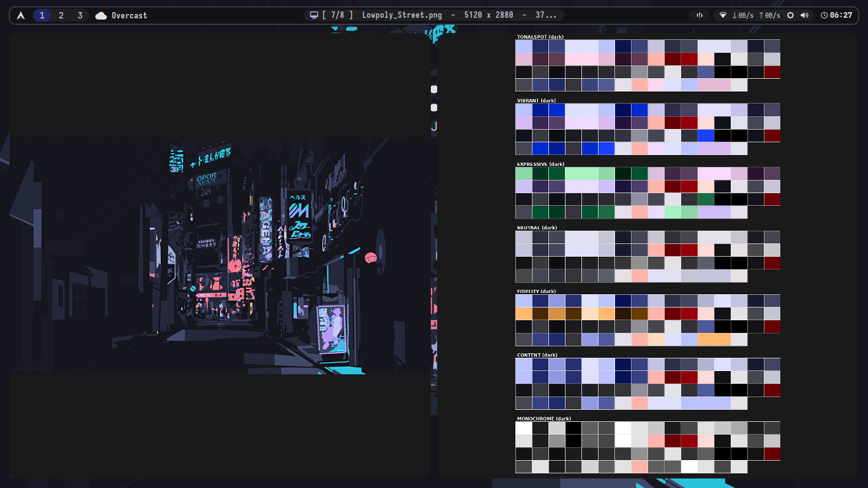Click the weather cloud icon
The width and height of the screenshot is (868, 488).
100,15
